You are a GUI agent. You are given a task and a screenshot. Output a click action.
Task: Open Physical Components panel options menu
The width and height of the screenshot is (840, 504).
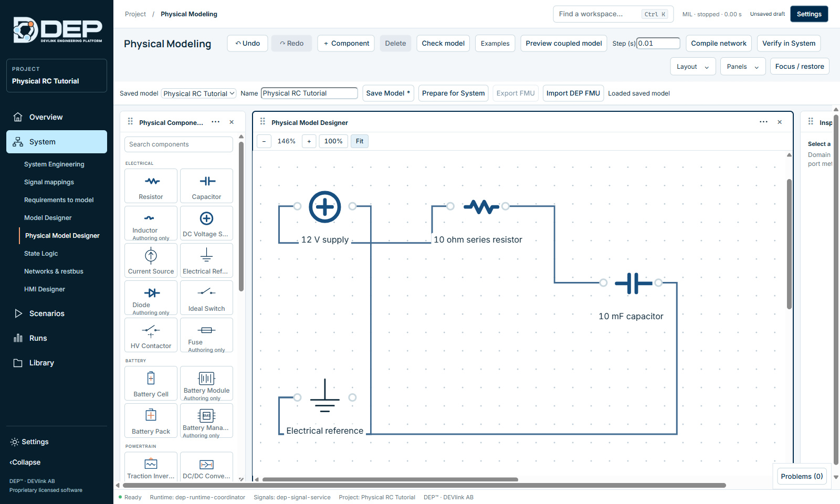click(215, 122)
